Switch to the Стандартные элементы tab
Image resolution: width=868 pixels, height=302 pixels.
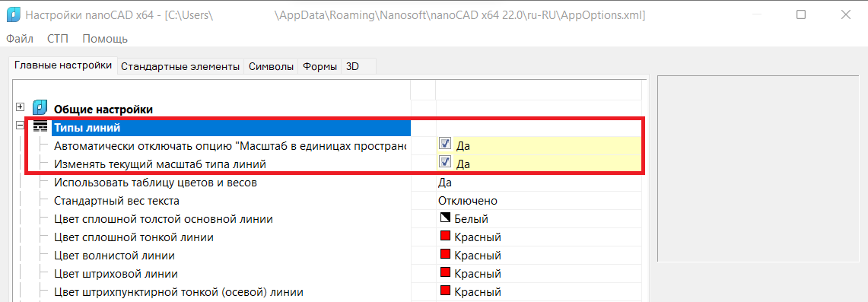coord(180,67)
